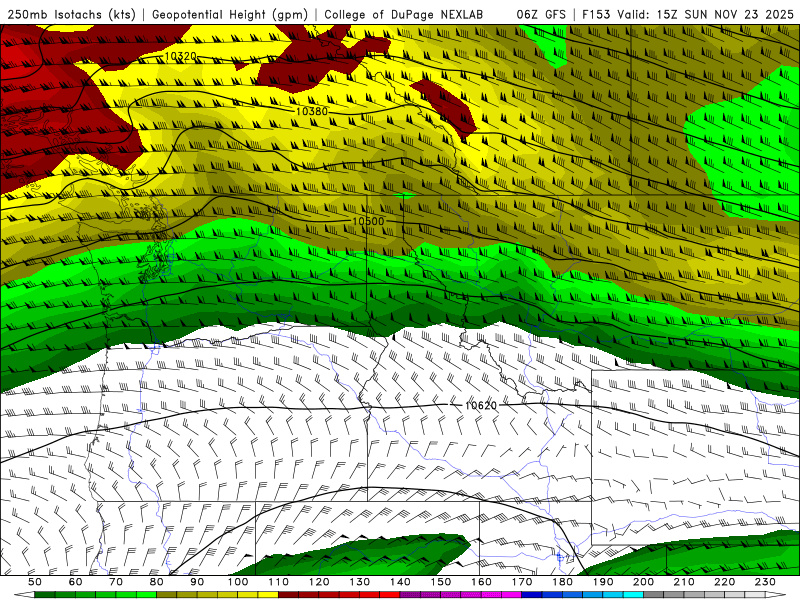Click the 140 value on the color scale
Image resolution: width=800 pixels, height=600 pixels.
(x=400, y=582)
